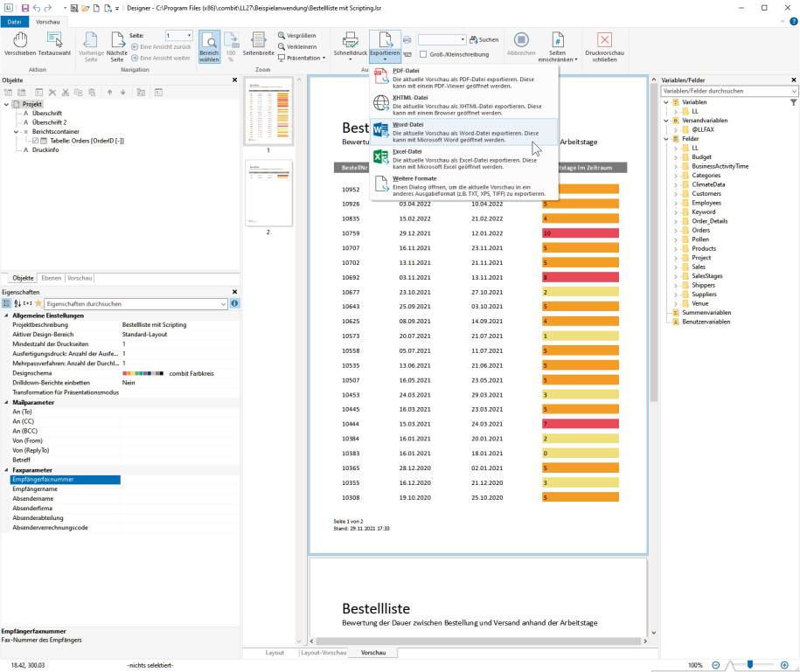Open the Präsentation dropdown
800x672 pixels.
(302, 59)
